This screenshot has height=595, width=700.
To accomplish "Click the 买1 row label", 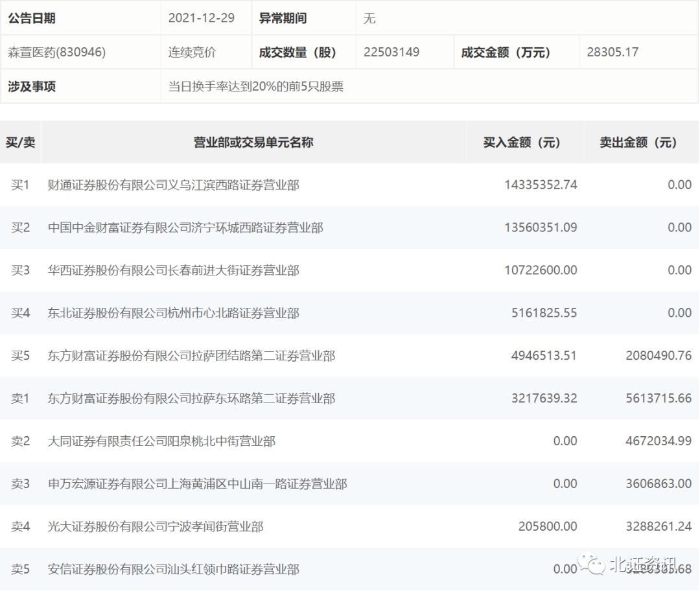I will coord(21,185).
